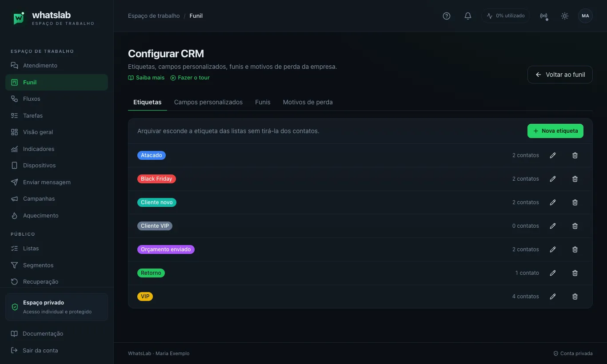Toggle the light/dark theme sun icon

(565, 16)
